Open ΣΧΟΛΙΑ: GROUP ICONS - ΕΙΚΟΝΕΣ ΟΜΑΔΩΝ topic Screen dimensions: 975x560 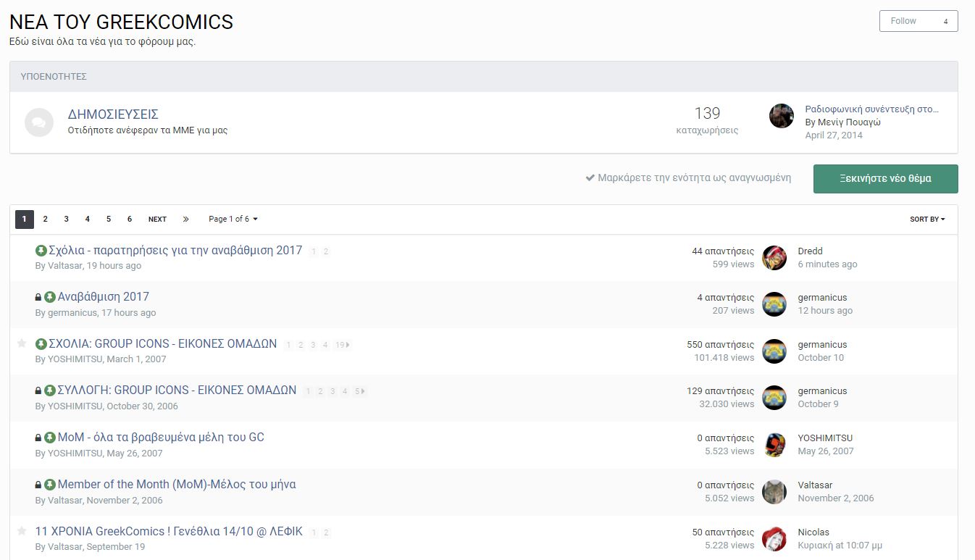click(163, 344)
